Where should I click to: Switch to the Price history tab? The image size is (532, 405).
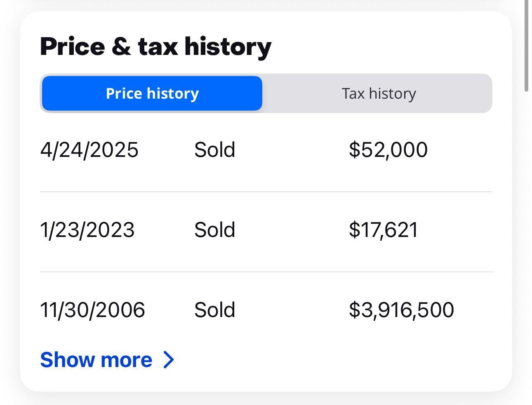152,93
